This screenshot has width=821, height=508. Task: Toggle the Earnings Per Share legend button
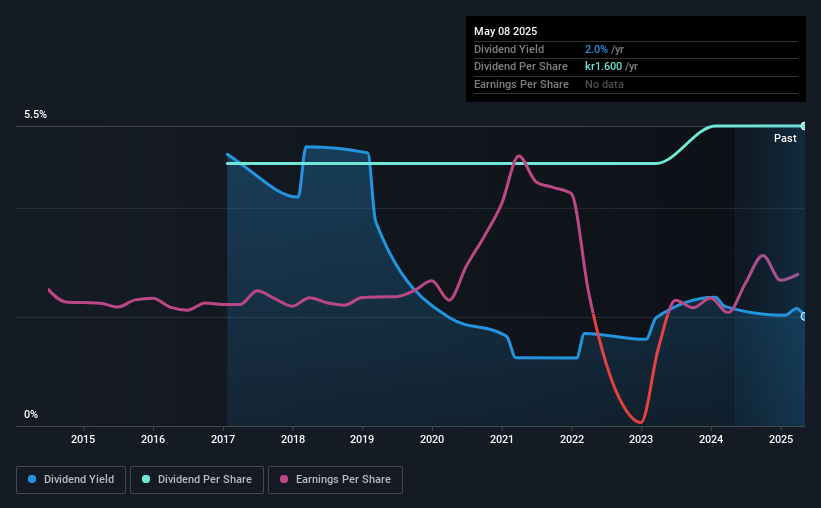point(335,480)
